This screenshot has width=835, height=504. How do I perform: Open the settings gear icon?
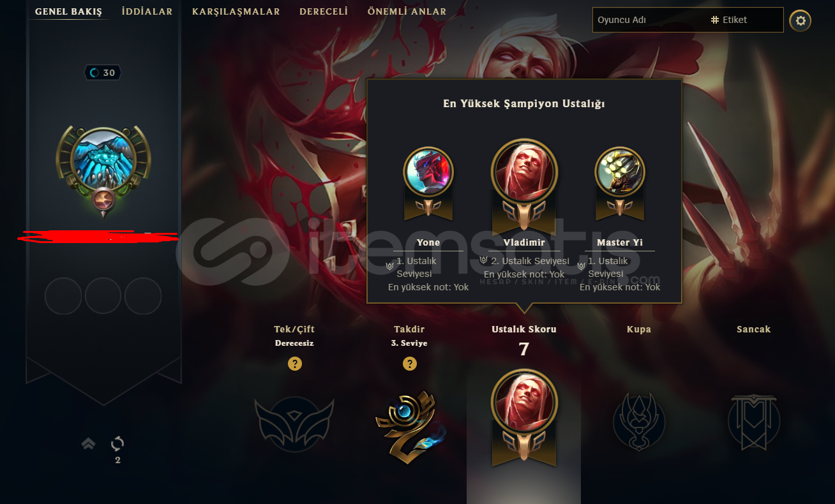point(801,21)
